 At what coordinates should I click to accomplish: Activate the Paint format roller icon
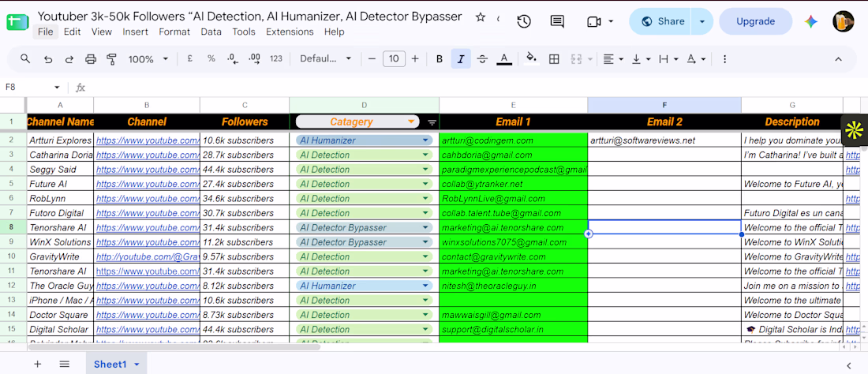tap(112, 58)
